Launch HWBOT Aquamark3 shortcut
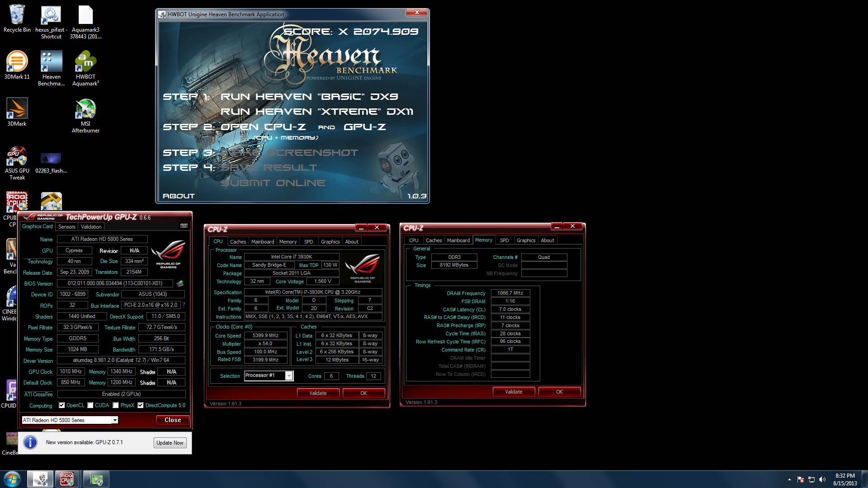This screenshot has height=488, width=868. [85, 69]
